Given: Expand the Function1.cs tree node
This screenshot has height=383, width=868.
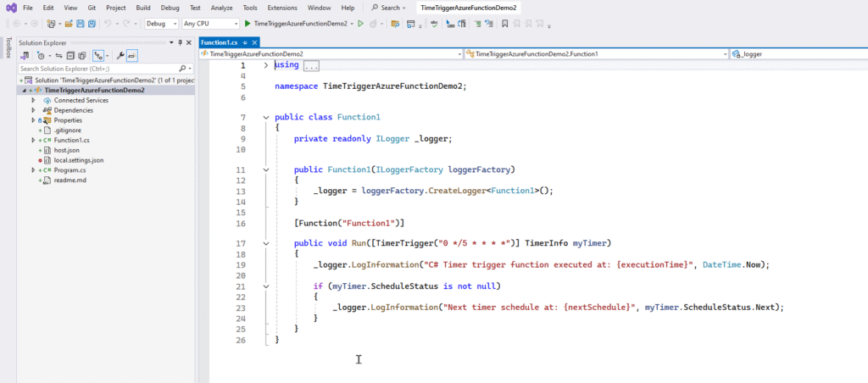Looking at the screenshot, I should tap(33, 140).
